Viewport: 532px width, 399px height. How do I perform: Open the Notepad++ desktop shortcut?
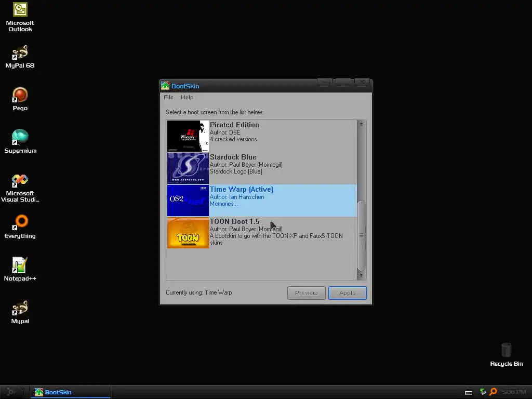20,270
